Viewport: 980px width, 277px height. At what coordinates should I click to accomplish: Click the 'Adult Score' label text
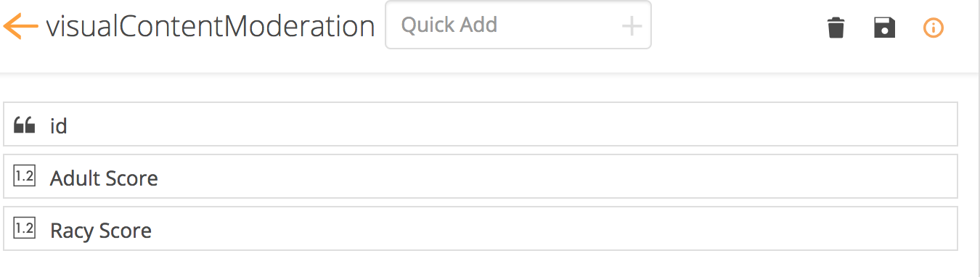point(104,178)
